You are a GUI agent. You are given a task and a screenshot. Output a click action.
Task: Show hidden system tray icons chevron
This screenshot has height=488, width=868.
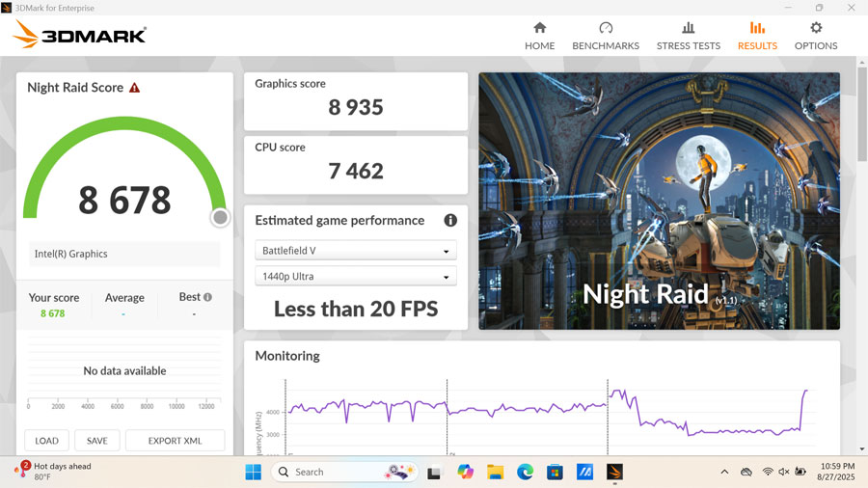(x=724, y=472)
